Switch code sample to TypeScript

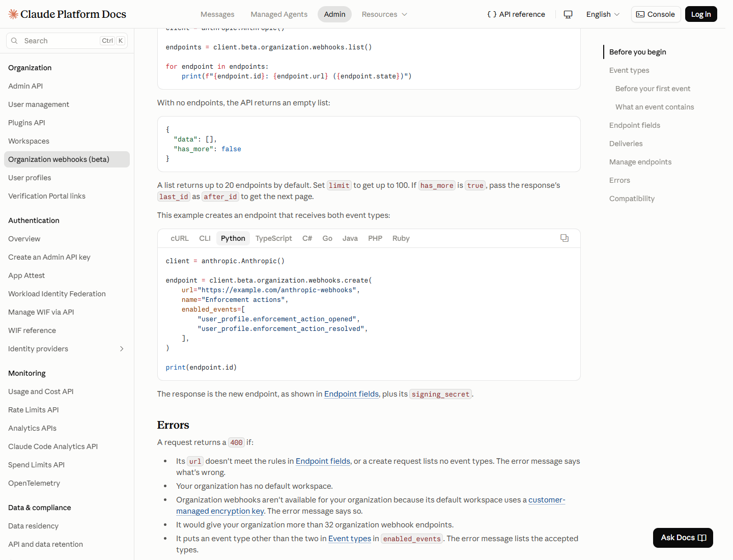pyautogui.click(x=274, y=238)
